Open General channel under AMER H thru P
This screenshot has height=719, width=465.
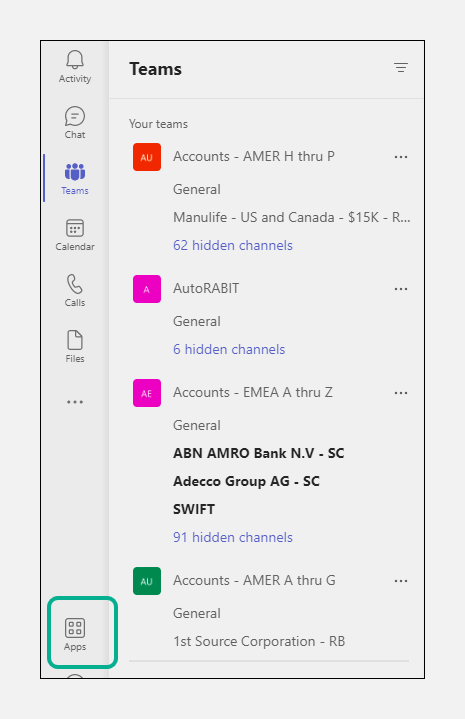click(197, 189)
